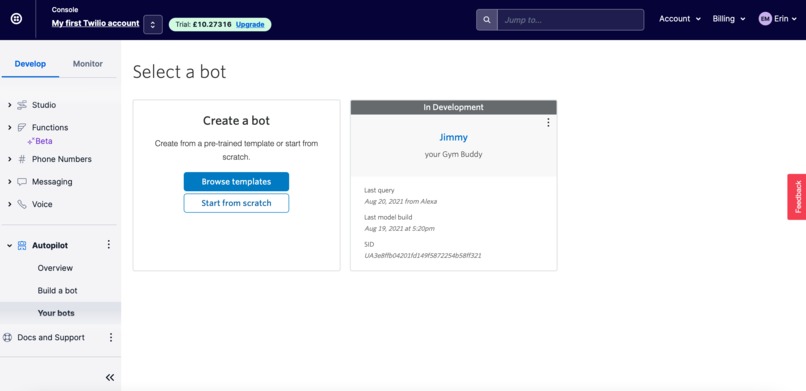Click the trial balance £10.27316 text
Image resolution: width=806 pixels, height=391 pixels.
(212, 25)
